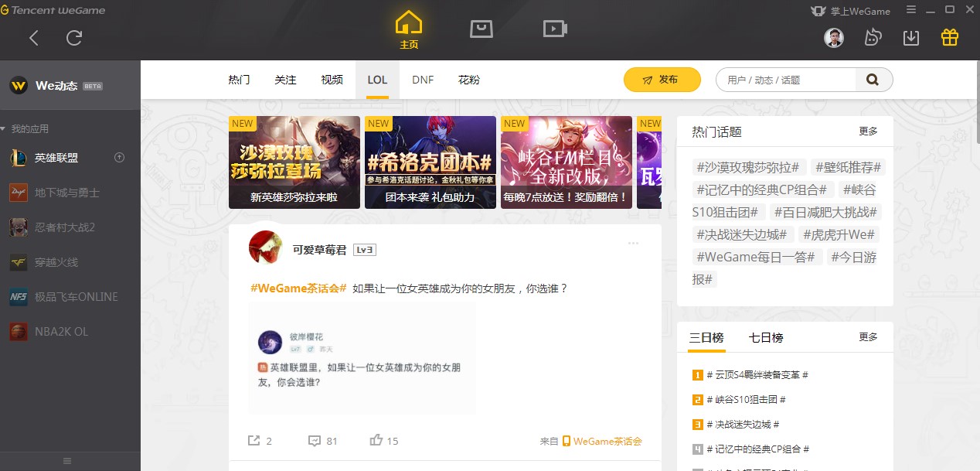Open 可爱草莓君 user avatar

click(x=265, y=247)
